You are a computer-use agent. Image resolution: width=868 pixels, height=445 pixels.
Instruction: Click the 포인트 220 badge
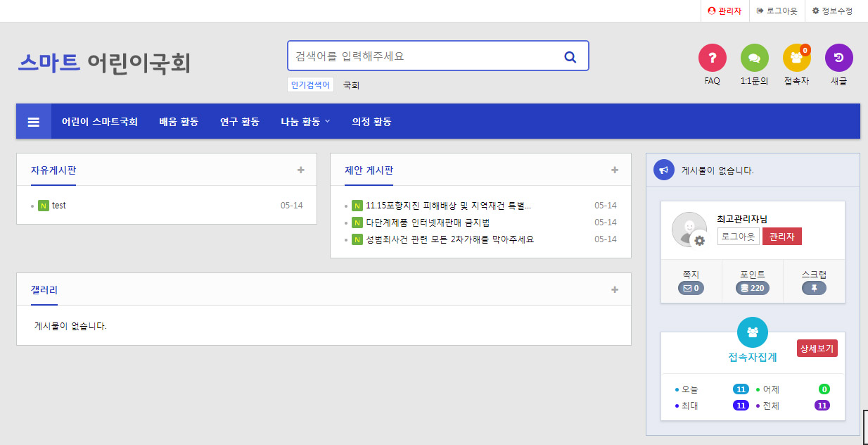coord(752,288)
